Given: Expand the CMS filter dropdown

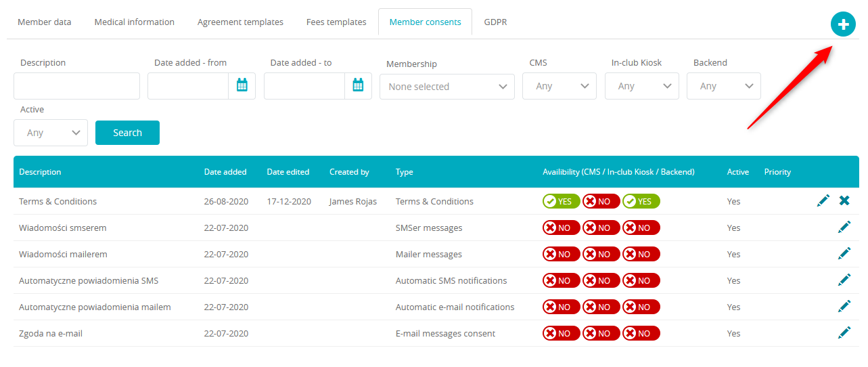Looking at the screenshot, I should pyautogui.click(x=559, y=86).
